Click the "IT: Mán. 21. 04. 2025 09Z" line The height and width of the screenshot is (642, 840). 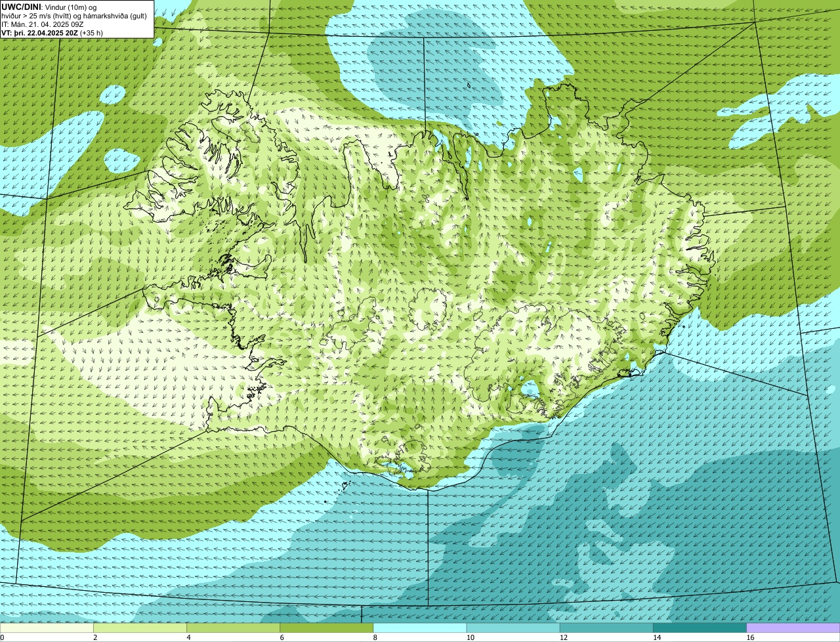(x=43, y=24)
